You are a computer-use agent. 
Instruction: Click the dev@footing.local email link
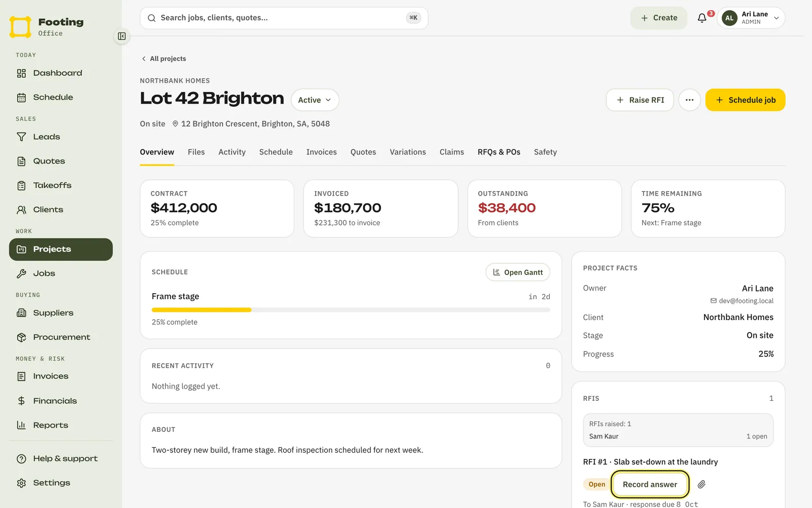pyautogui.click(x=742, y=301)
